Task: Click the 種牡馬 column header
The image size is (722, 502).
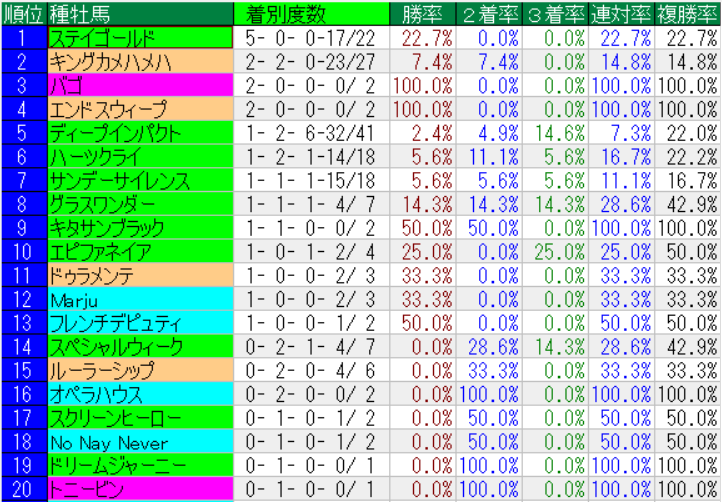Action: tap(140, 14)
